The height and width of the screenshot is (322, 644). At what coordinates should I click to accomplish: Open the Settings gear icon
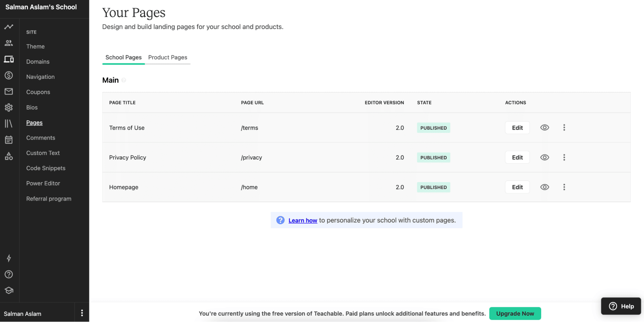[9, 107]
